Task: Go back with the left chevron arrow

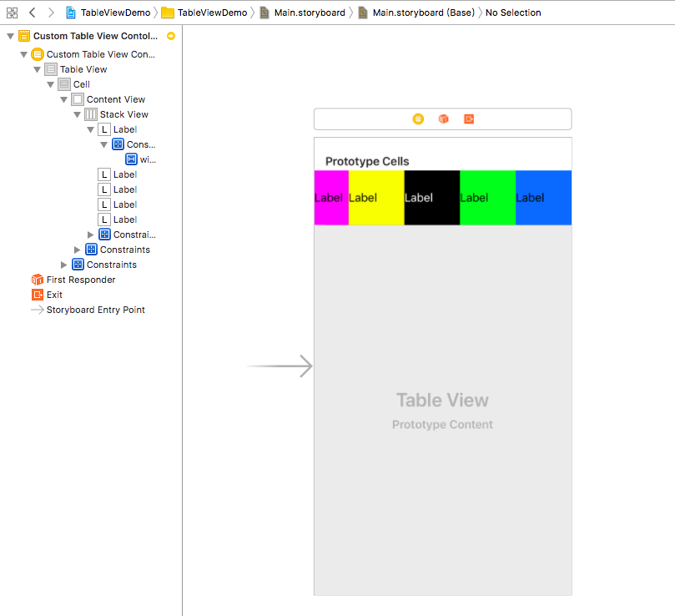Action: pos(32,13)
